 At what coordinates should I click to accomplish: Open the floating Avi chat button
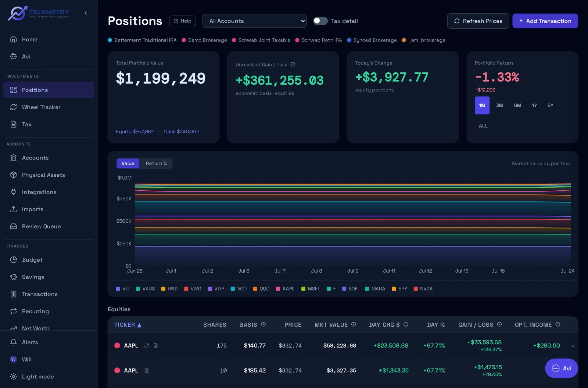[562, 368]
